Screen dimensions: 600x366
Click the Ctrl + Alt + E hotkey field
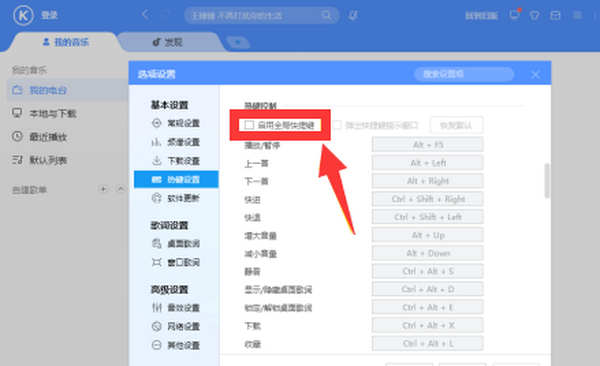point(427,307)
